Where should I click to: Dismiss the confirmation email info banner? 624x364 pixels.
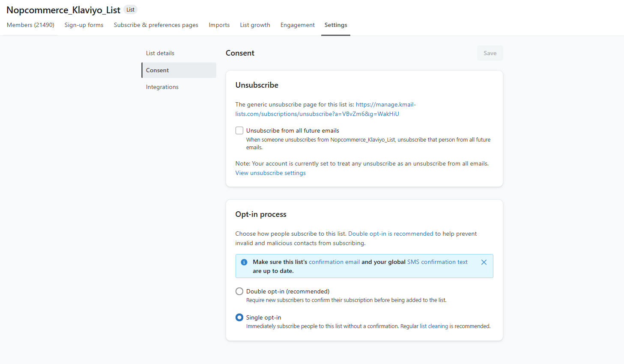point(484,262)
